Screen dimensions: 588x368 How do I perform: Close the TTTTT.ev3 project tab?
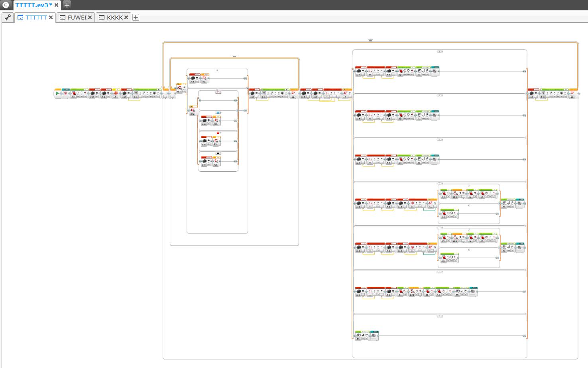(56, 5)
